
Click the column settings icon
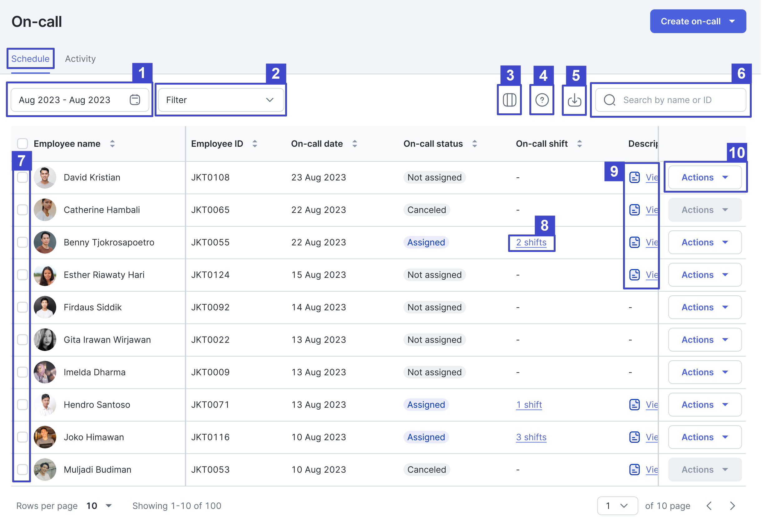tap(510, 100)
